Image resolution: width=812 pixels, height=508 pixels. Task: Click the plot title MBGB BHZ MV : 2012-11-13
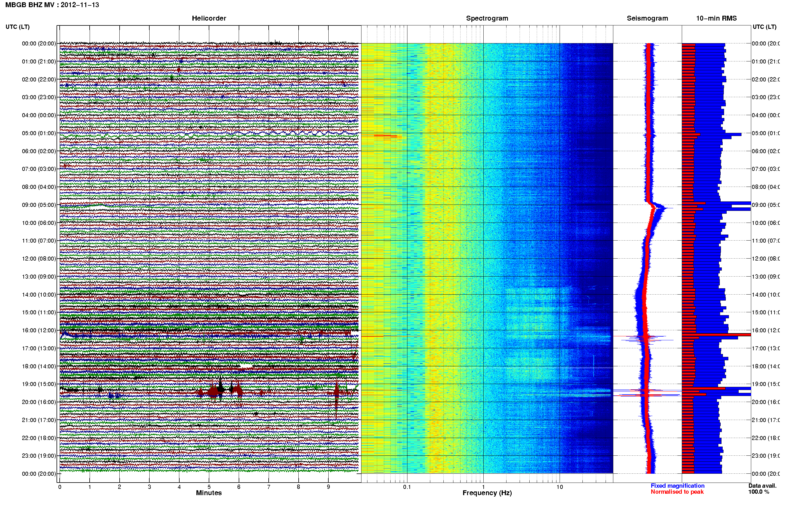pos(52,5)
